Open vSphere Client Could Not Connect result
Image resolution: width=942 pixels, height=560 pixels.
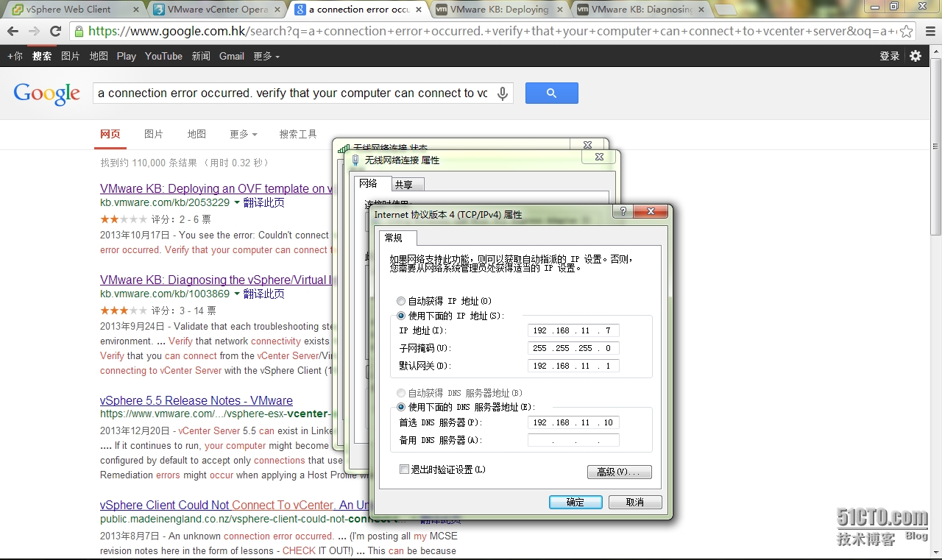pyautogui.click(x=235, y=505)
